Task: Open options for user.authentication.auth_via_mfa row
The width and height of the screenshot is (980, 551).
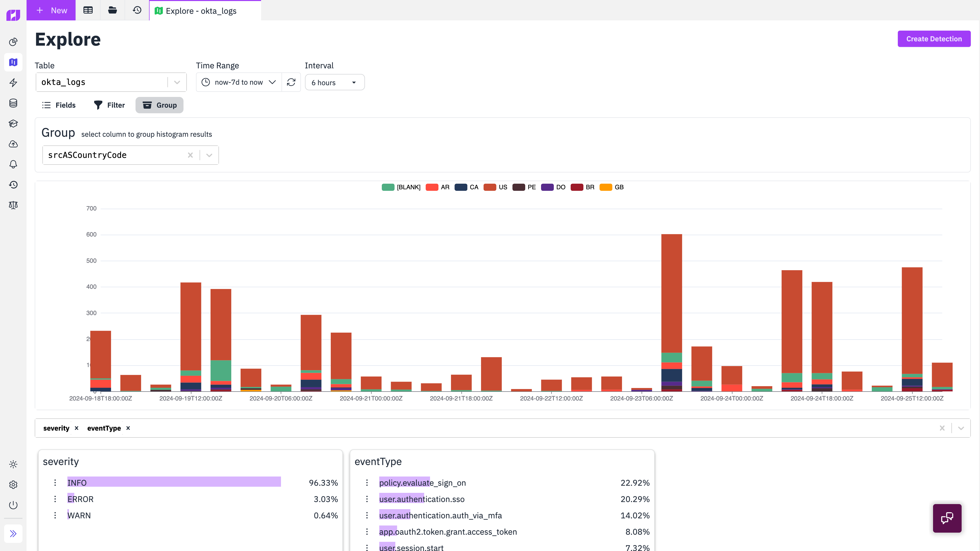Action: [x=367, y=516]
